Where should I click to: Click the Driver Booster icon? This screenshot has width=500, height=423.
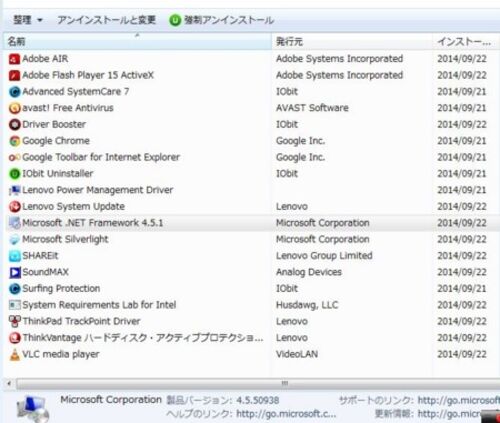click(x=14, y=125)
